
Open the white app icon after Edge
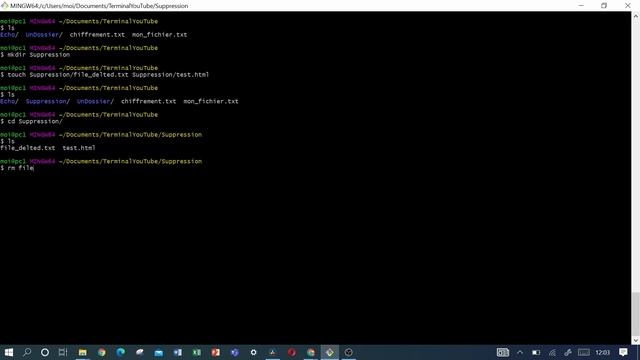tap(140, 352)
